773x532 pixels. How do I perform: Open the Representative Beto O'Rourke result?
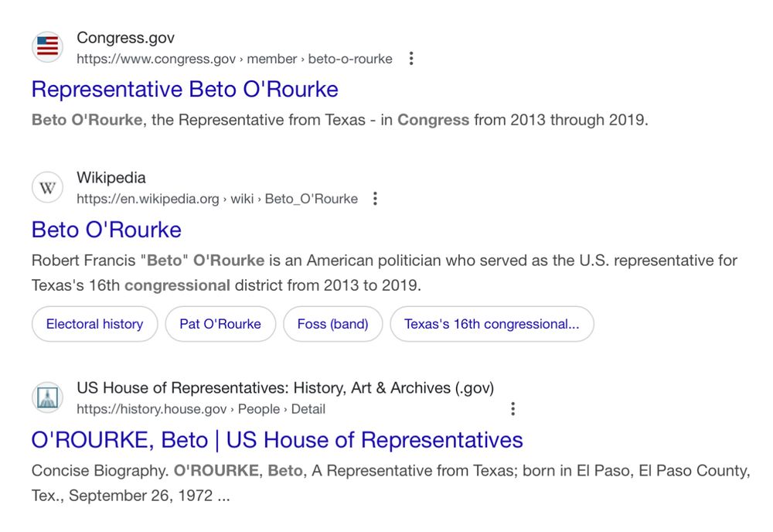tap(185, 90)
